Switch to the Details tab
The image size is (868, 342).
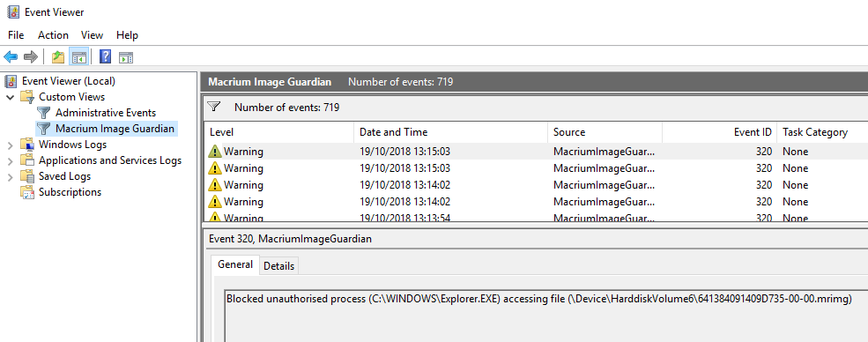[x=278, y=265]
